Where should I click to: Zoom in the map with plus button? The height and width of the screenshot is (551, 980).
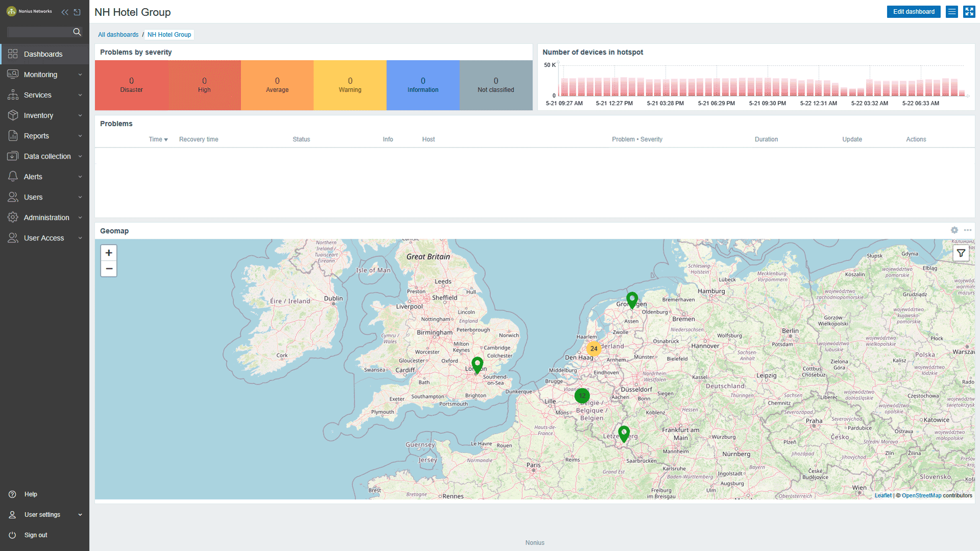109,253
